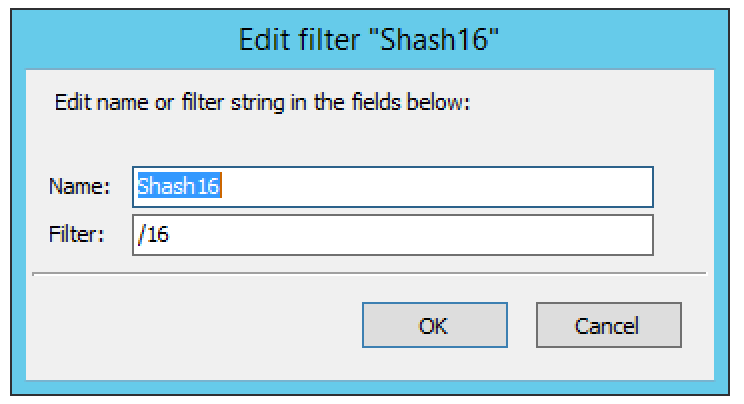Click the highlighted Shash16 text in Name
This screenshot has height=404, width=744.
[x=178, y=186]
